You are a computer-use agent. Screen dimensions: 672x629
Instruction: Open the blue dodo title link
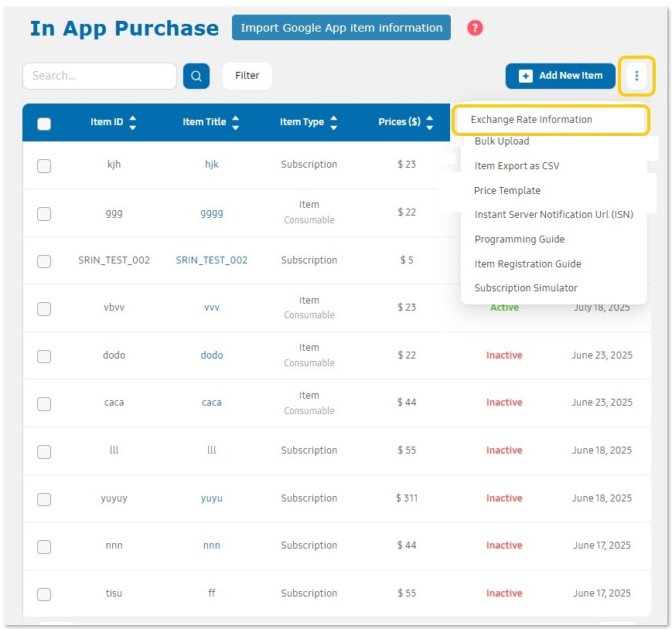(x=212, y=355)
